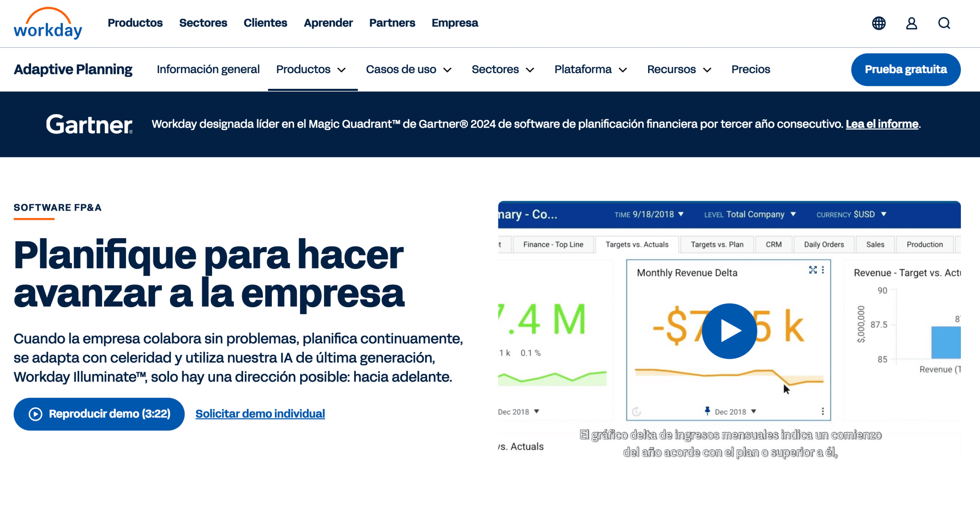This screenshot has width=980, height=529.
Task: Click Reproducir demo (3:22) button
Action: pos(99,414)
